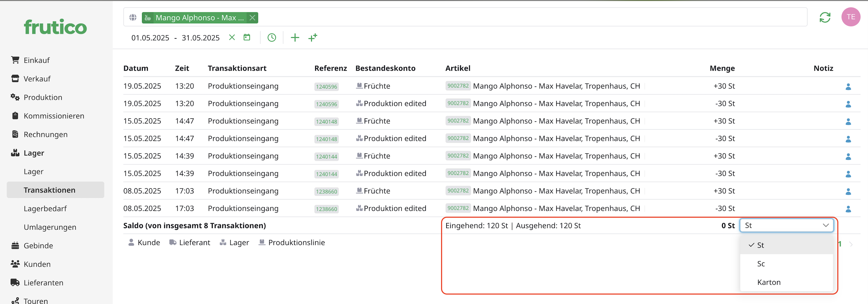
Task: Go to Umlagerungen in the sidebar
Action: [50, 227]
